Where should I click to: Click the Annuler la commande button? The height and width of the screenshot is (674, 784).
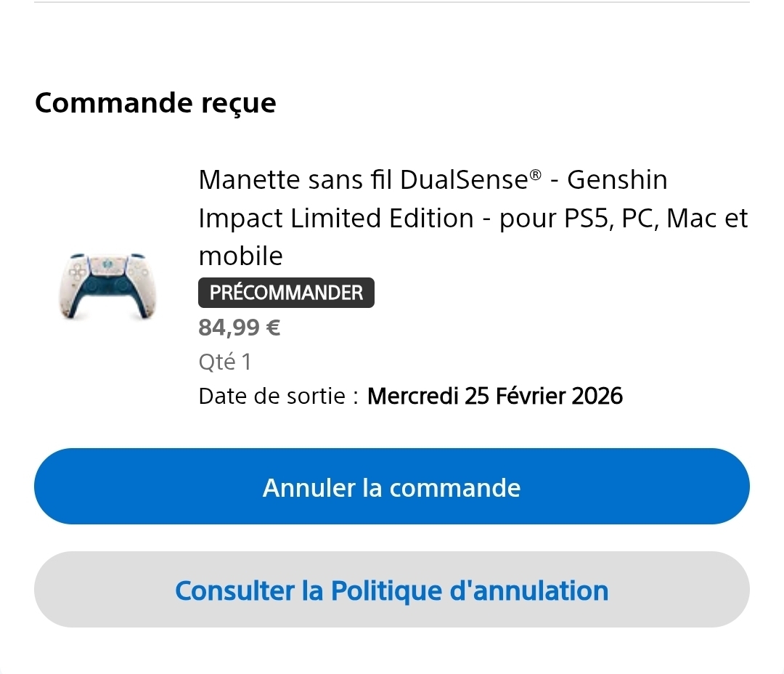pos(391,487)
